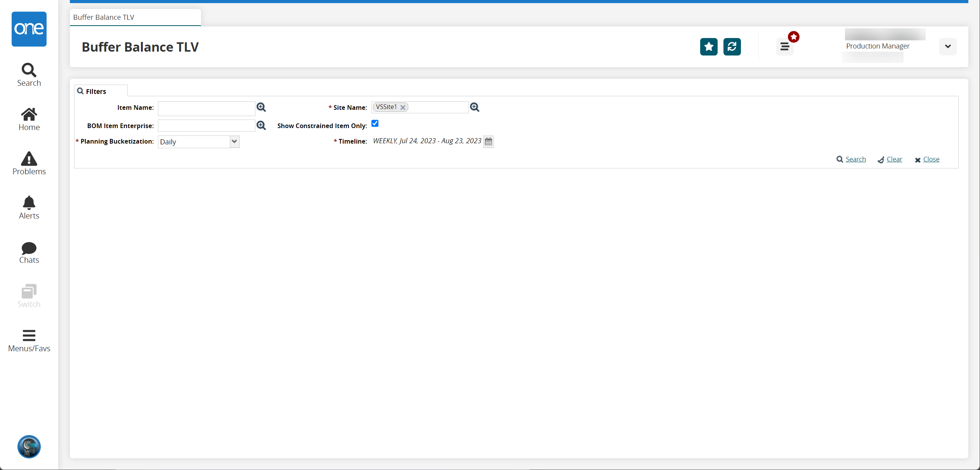The height and width of the screenshot is (470, 980).
Task: Click the Search button in Filters
Action: coord(852,160)
